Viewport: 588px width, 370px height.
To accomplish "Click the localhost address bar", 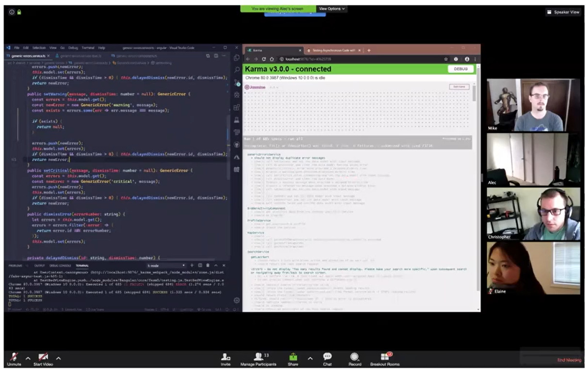I will [363, 59].
